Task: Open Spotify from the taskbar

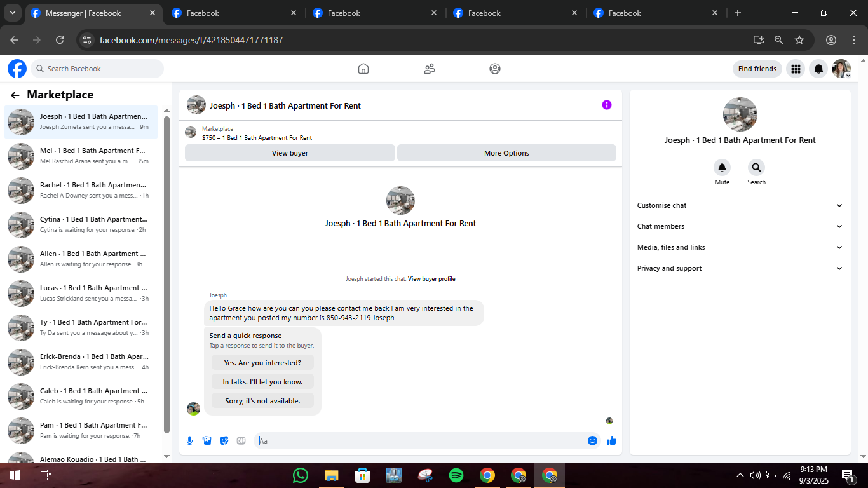Action: pyautogui.click(x=456, y=475)
